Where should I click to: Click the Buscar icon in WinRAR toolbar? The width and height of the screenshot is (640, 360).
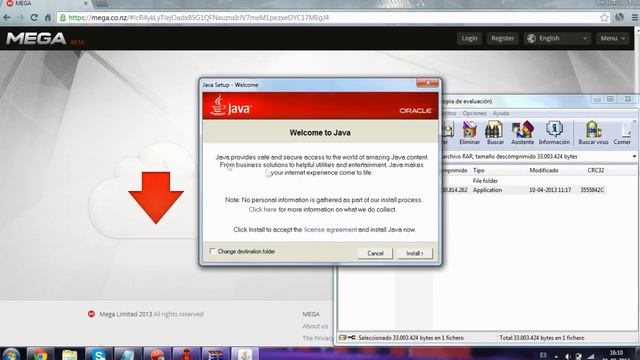tap(495, 133)
